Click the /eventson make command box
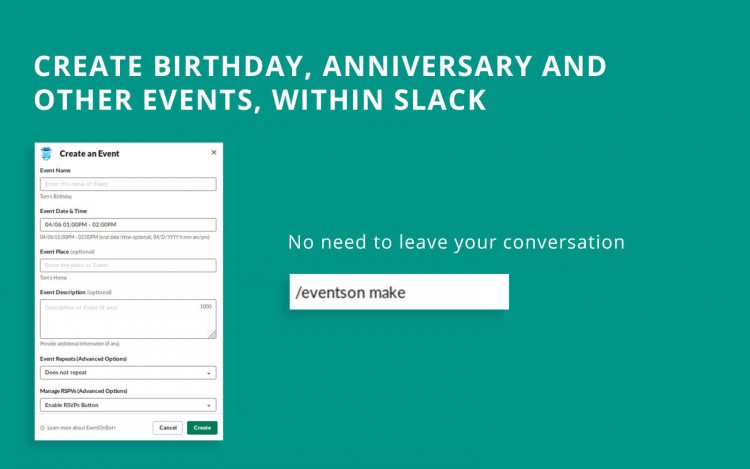This screenshot has width=750, height=469. coord(399,292)
